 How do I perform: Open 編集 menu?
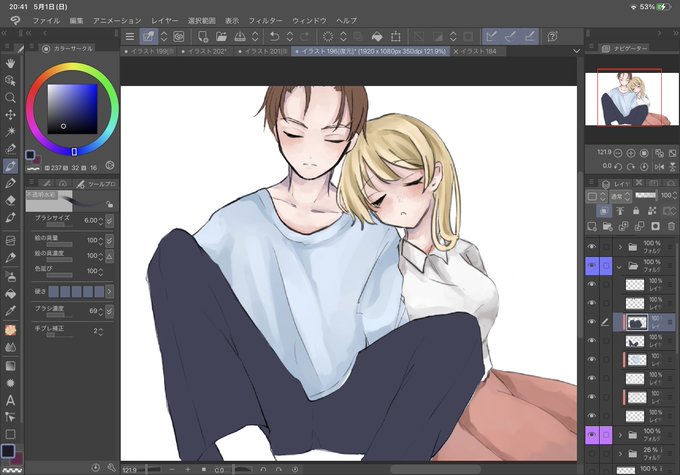click(76, 20)
